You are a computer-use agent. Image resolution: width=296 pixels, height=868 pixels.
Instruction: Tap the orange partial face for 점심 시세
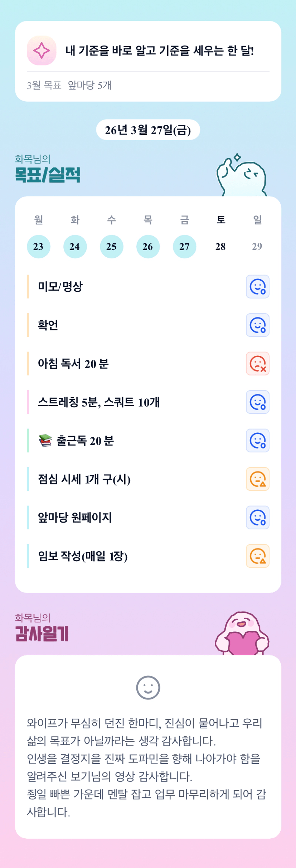257,479
